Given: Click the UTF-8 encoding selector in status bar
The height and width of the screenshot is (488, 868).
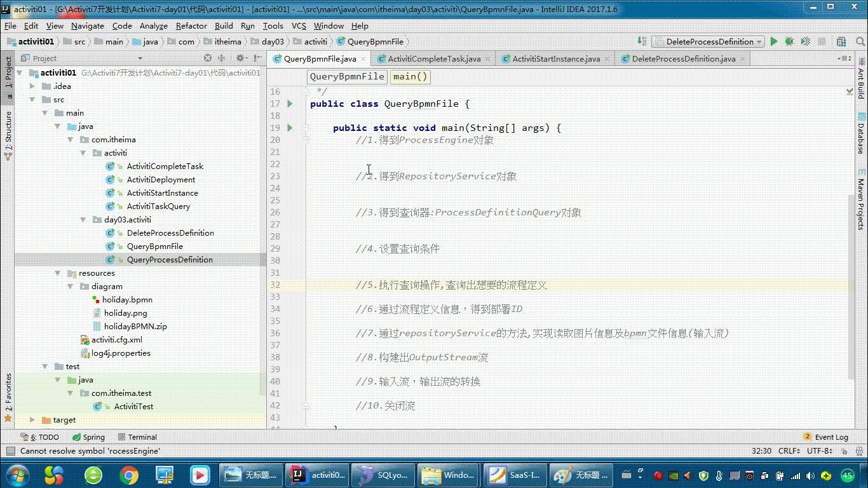Looking at the screenshot, I should click(820, 451).
